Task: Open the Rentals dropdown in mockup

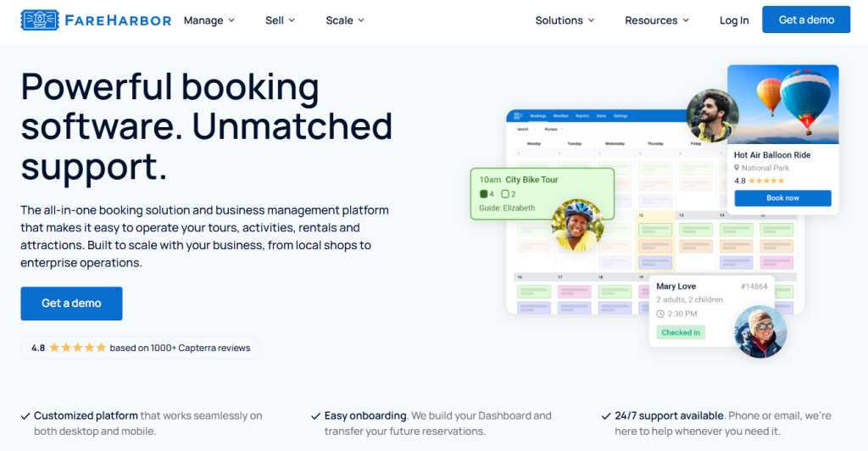Action: tap(554, 130)
